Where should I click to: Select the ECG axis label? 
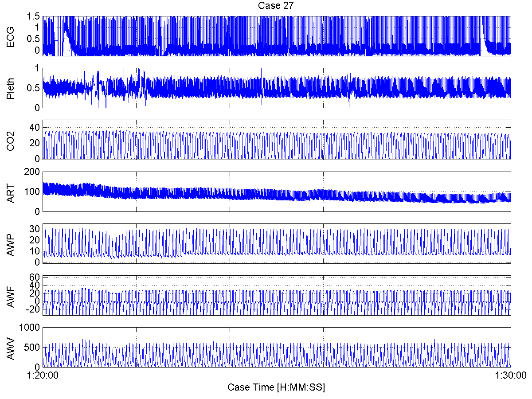(x=11, y=36)
